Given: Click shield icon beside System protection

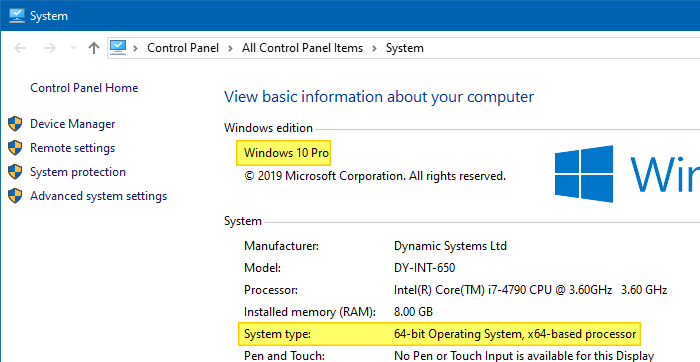Looking at the screenshot, I should 15,172.
